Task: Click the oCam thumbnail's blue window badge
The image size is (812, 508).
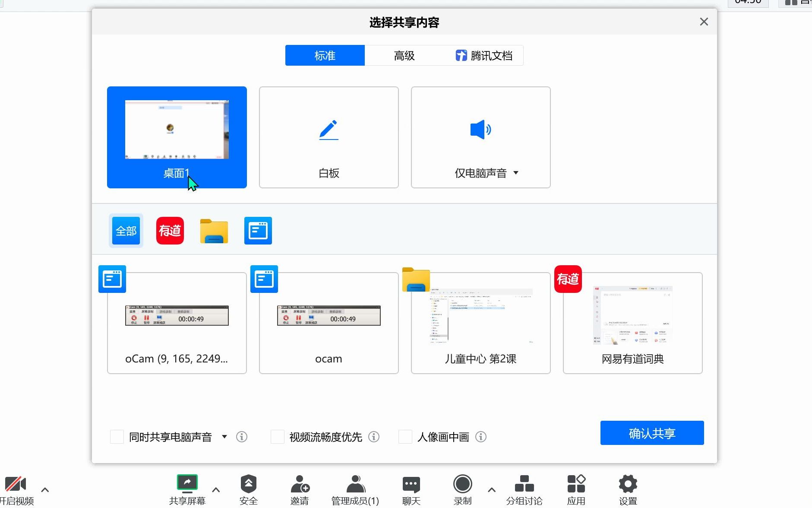Action: (x=112, y=279)
